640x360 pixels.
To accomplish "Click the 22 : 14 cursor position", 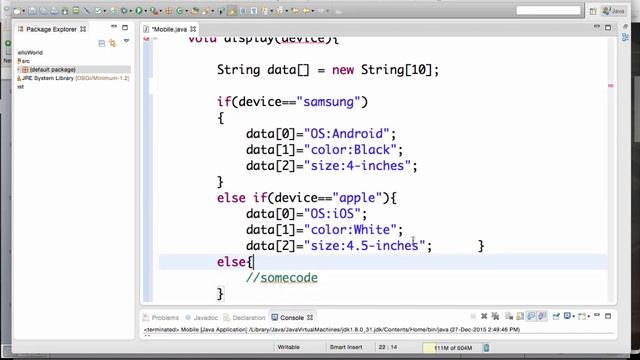I will click(387, 347).
